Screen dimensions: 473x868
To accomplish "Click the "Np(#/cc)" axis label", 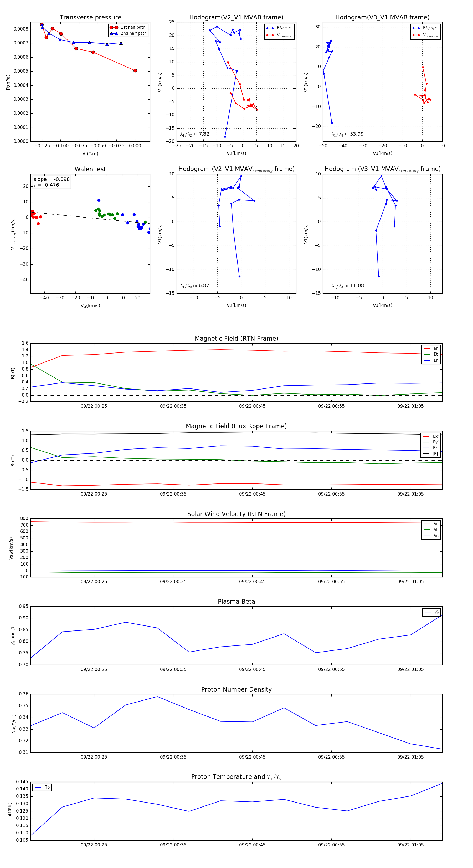I will [x=13, y=724].
